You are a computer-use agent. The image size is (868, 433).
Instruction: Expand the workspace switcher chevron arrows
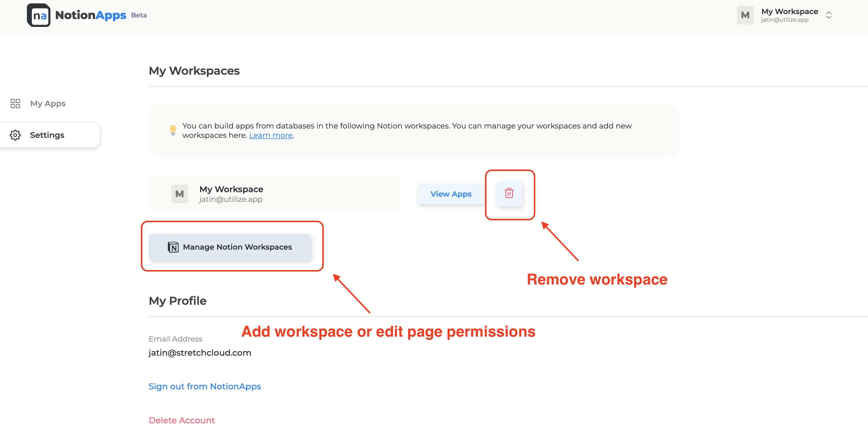point(829,15)
